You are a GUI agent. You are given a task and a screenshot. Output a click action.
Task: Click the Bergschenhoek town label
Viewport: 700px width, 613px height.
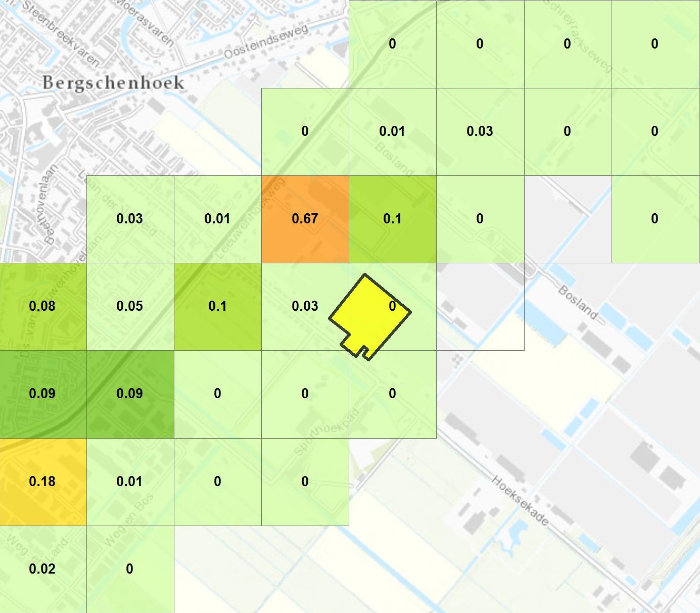click(113, 82)
